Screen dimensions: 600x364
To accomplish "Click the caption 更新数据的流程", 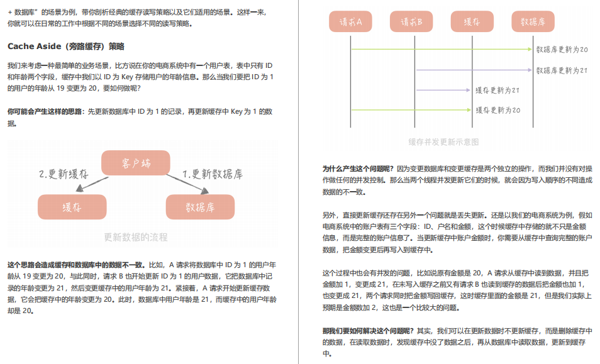I will pyautogui.click(x=136, y=237).
